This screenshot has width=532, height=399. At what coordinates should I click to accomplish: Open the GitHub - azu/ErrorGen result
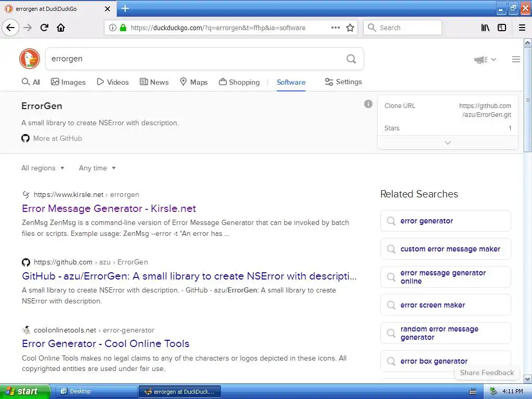pyautogui.click(x=189, y=276)
